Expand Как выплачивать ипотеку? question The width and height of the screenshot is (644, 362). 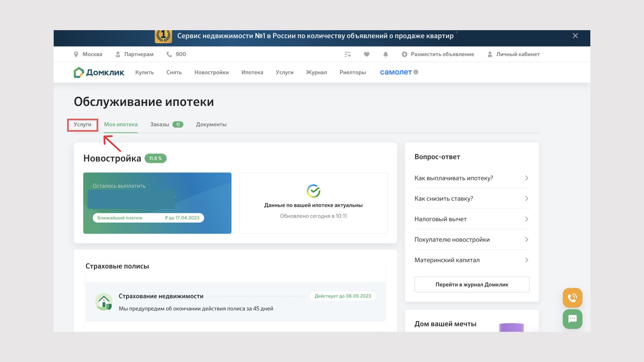coord(472,178)
